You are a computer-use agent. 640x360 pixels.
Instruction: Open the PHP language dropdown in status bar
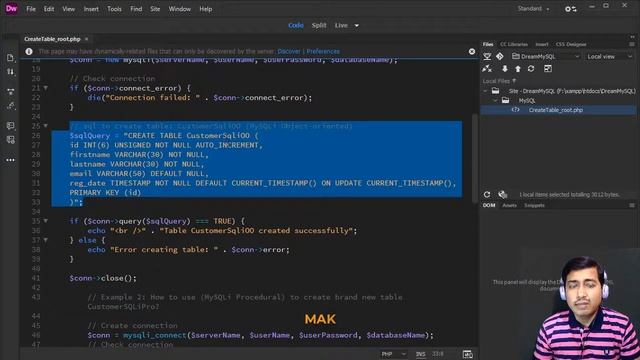[393, 354]
